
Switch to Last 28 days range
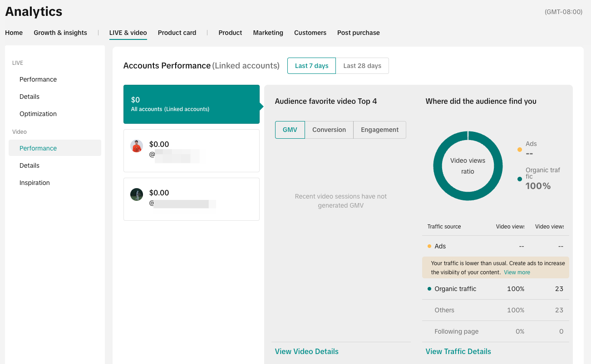coord(362,66)
